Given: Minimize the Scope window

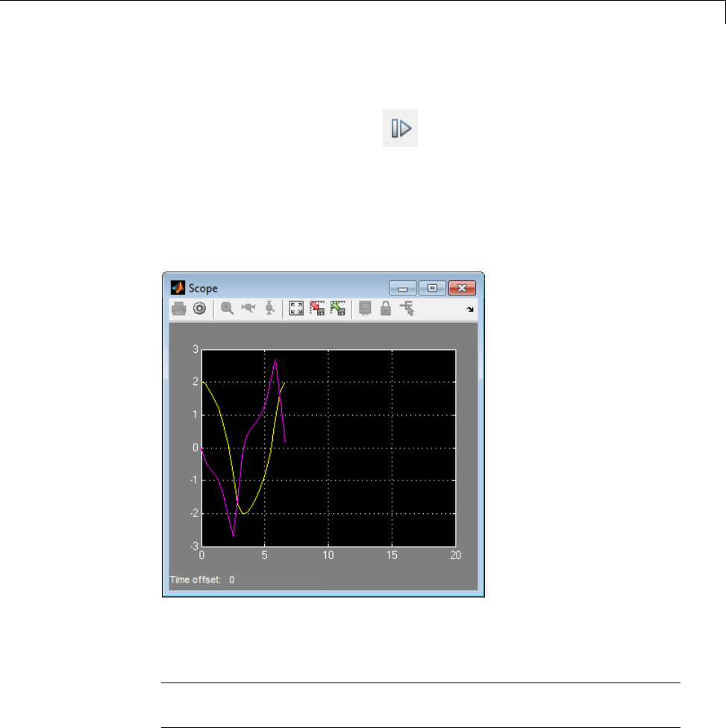Looking at the screenshot, I should coord(403,289).
